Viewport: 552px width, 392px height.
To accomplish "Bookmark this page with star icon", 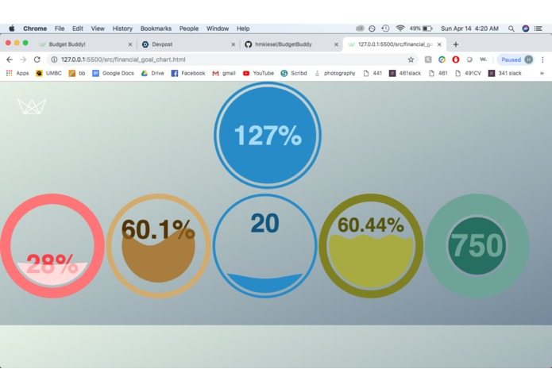I will pos(411,60).
